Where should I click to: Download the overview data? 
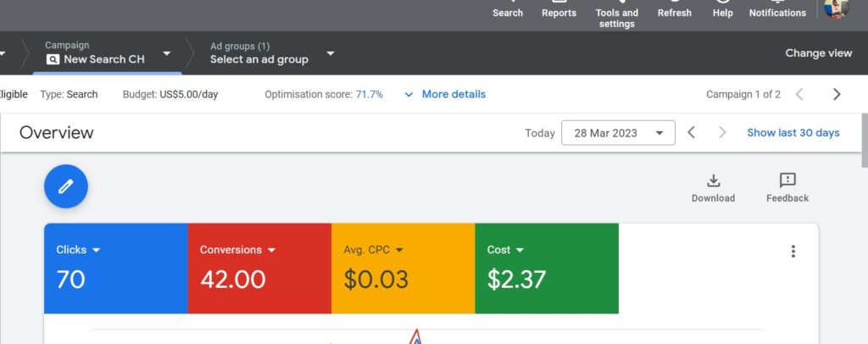(x=713, y=188)
